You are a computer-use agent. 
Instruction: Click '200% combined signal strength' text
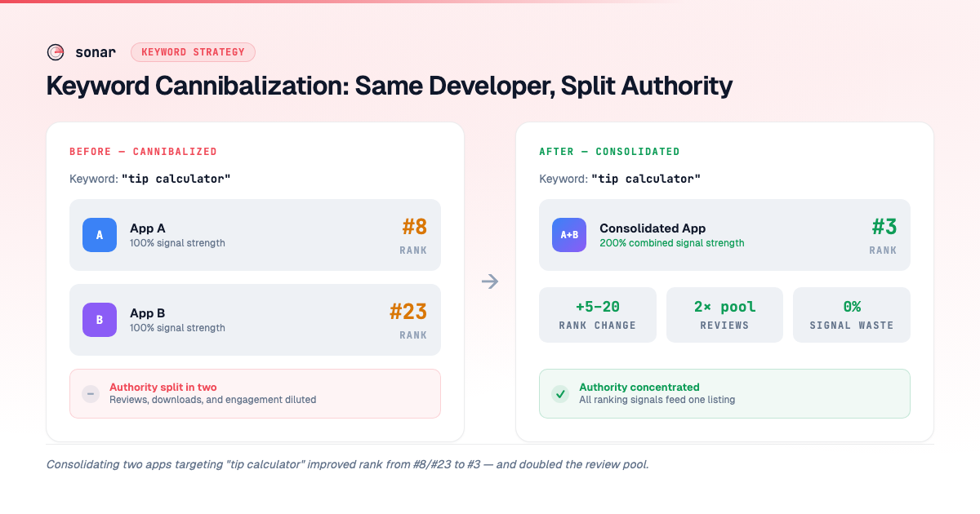(672, 243)
